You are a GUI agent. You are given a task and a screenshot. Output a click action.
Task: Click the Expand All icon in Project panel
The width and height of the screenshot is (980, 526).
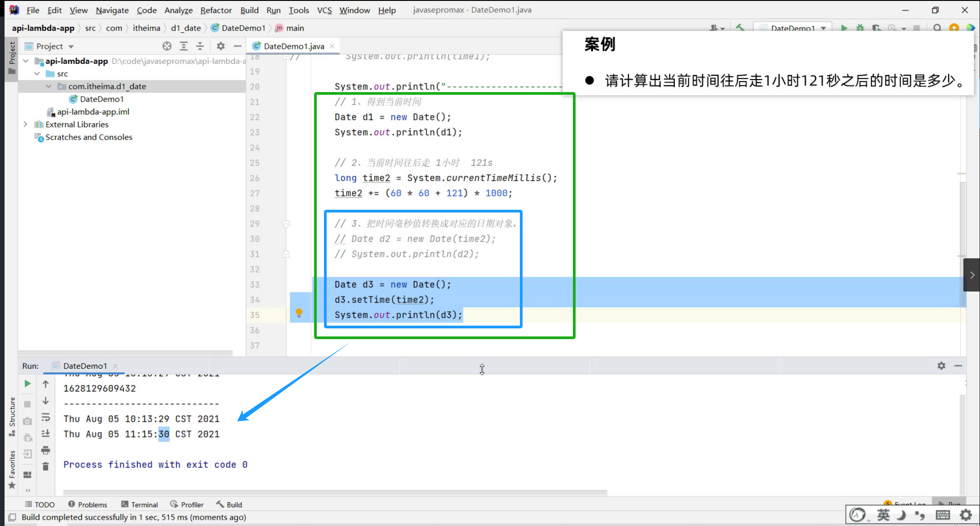tap(184, 46)
